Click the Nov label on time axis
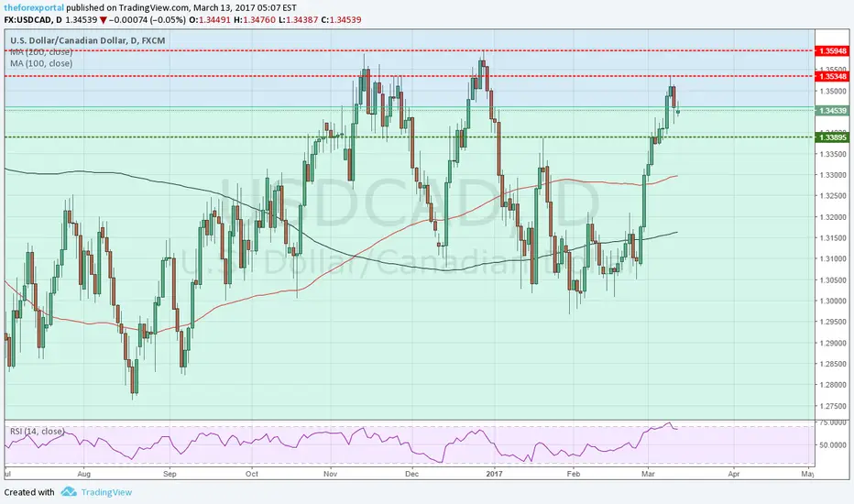This screenshot has width=854, height=504. pyautogui.click(x=330, y=474)
